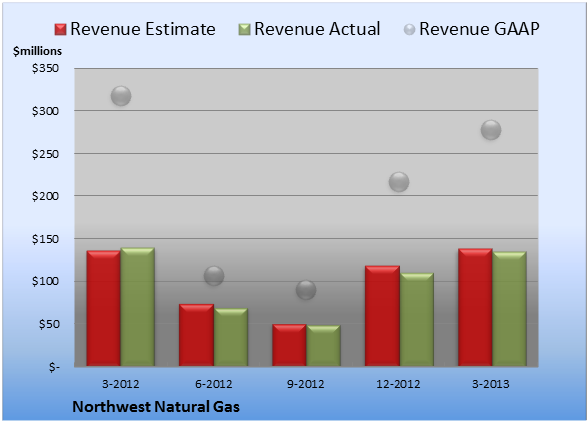Select the green actual bar for 9-2012
The image size is (588, 422).
pos(323,345)
